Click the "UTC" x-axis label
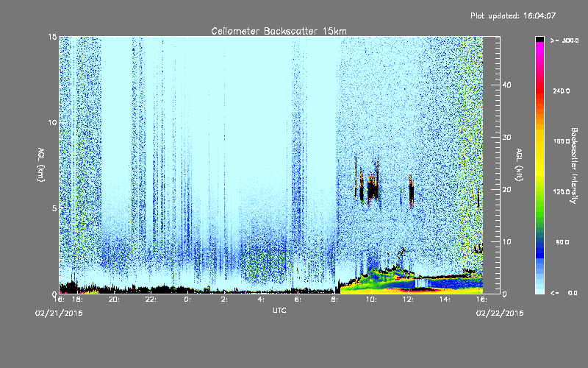This screenshot has width=588, height=368. [279, 310]
